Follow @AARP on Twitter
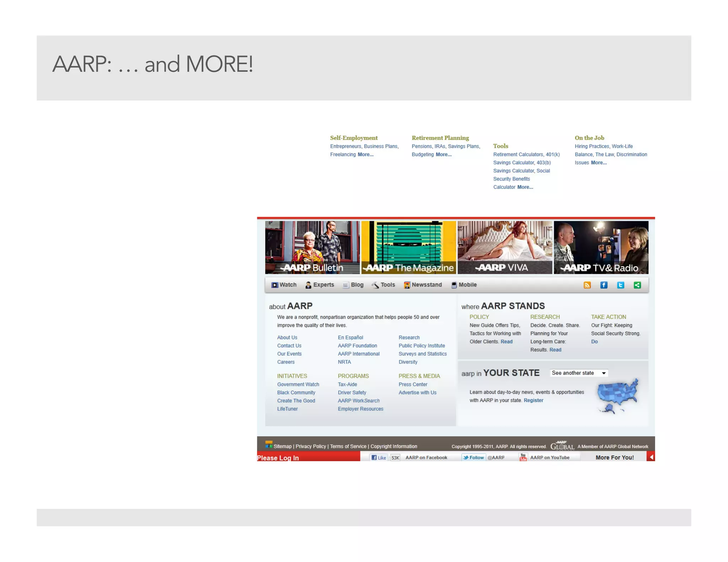 coord(473,458)
